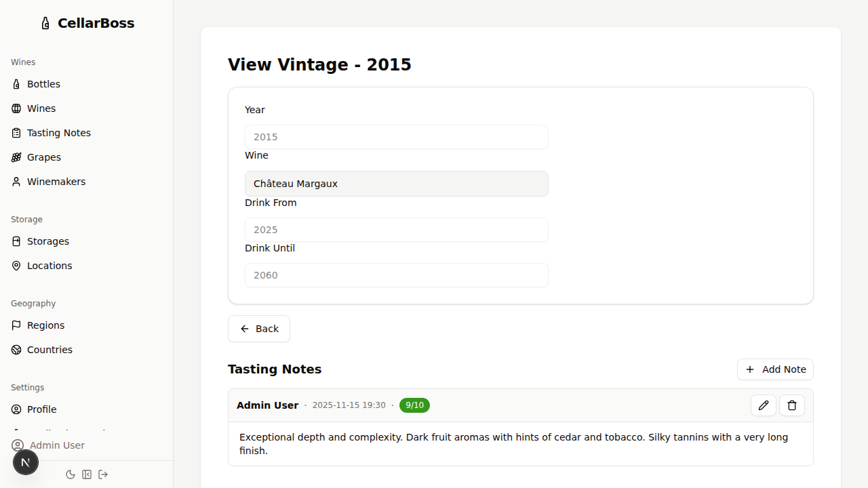The image size is (868, 488).
Task: Click the flag icon beside Regions
Action: tap(16, 325)
